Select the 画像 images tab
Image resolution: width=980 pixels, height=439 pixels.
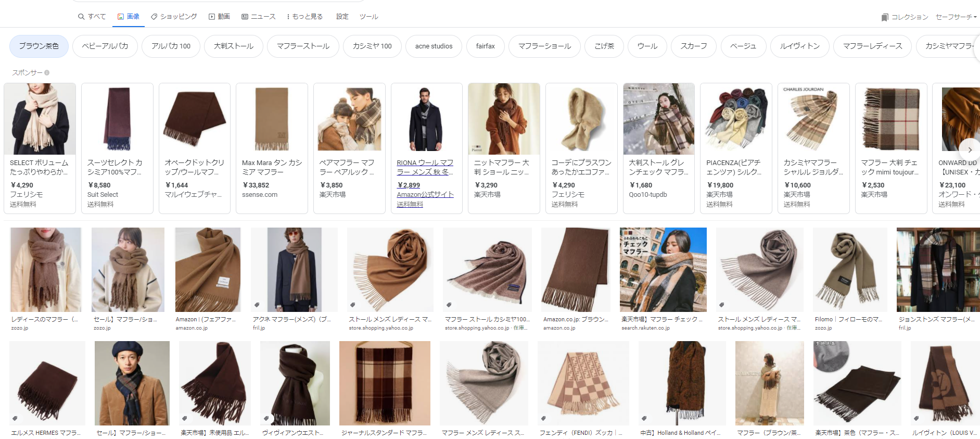pyautogui.click(x=128, y=17)
